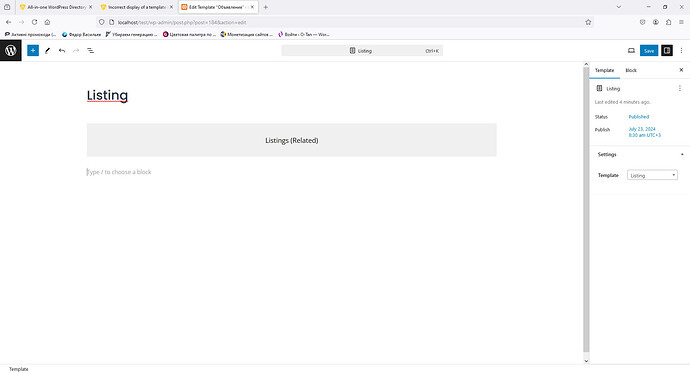Switch to the Template tab

pyautogui.click(x=604, y=70)
